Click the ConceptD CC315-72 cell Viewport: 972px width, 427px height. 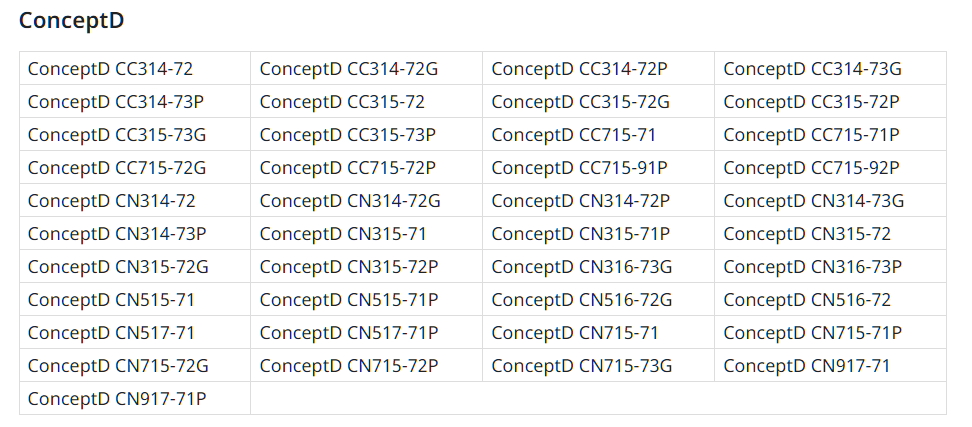366,102
